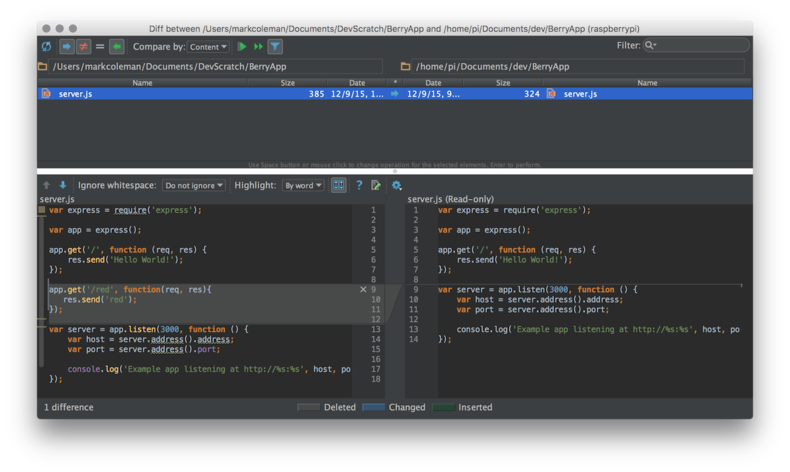Click the size value 324

coord(532,94)
